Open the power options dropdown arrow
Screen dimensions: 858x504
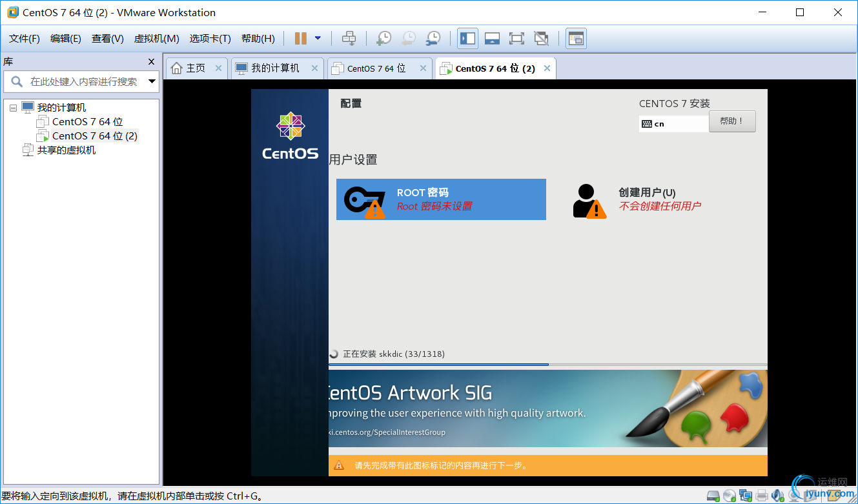pos(318,38)
